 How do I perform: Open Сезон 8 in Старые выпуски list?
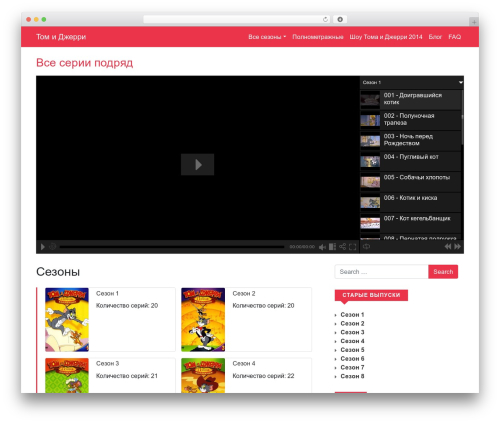click(352, 376)
